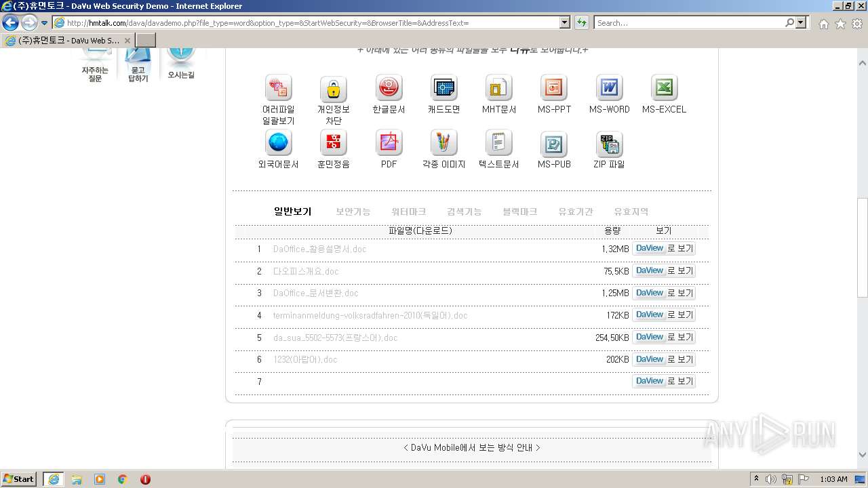The width and height of the screenshot is (868, 488).
Task: Switch to the 유효기간 tab
Action: (x=576, y=211)
